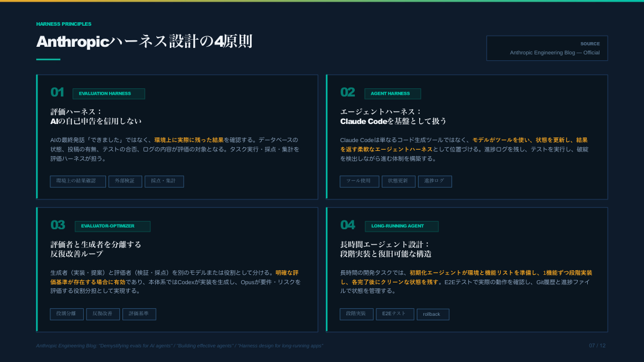Select the '進捗ログ' tag
The width and height of the screenshot is (644, 362).
click(434, 181)
